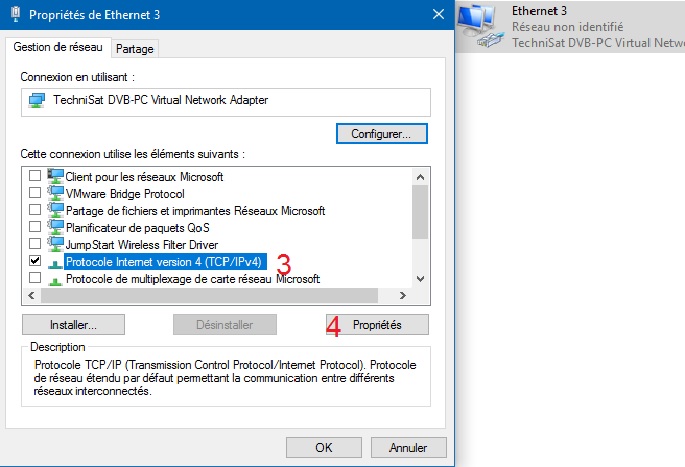Check Partage de fichiers et imprimantes checkbox
The width and height of the screenshot is (685, 467).
click(x=35, y=210)
